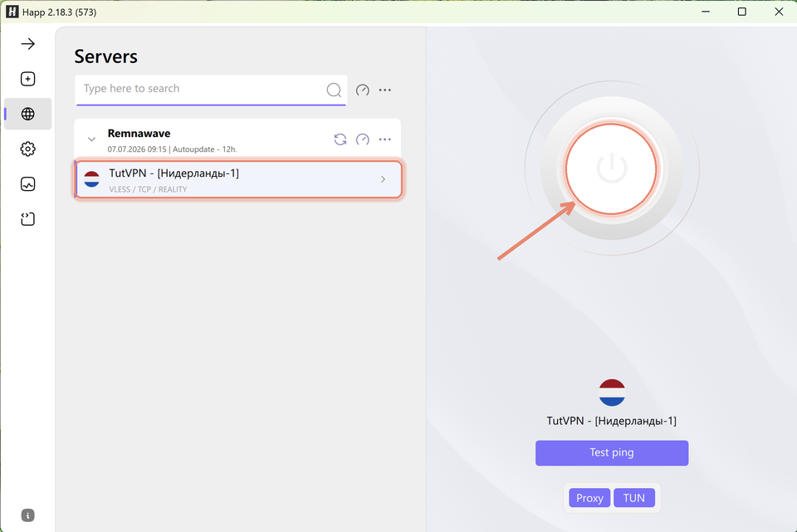
Task: Open the info icon at sidebar bottom
Action: pyautogui.click(x=28, y=515)
